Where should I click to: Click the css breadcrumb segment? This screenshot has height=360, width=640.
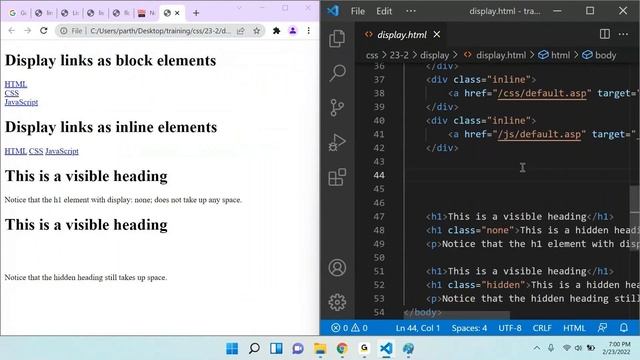371,55
